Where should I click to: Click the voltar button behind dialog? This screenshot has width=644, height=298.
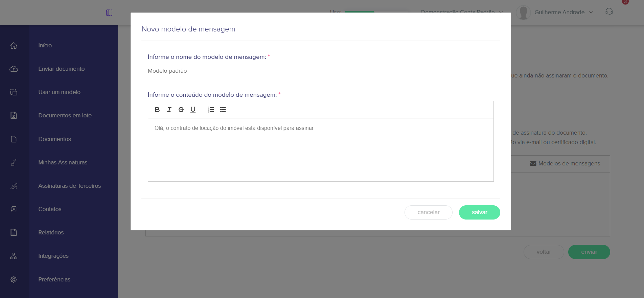click(544, 252)
